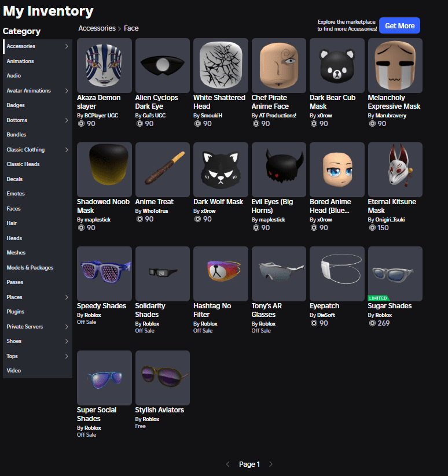
Task: Click the Accessories breadcrumb link
Action: click(x=97, y=28)
